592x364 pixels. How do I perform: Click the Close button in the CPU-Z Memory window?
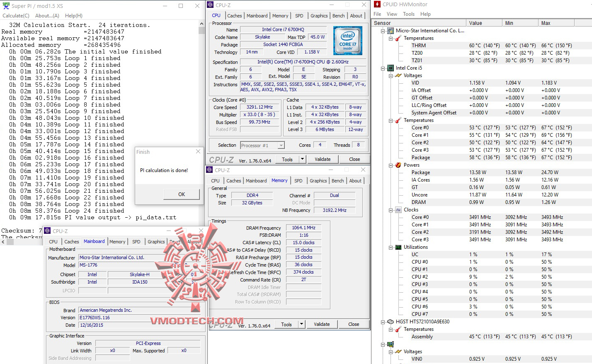pos(354,324)
